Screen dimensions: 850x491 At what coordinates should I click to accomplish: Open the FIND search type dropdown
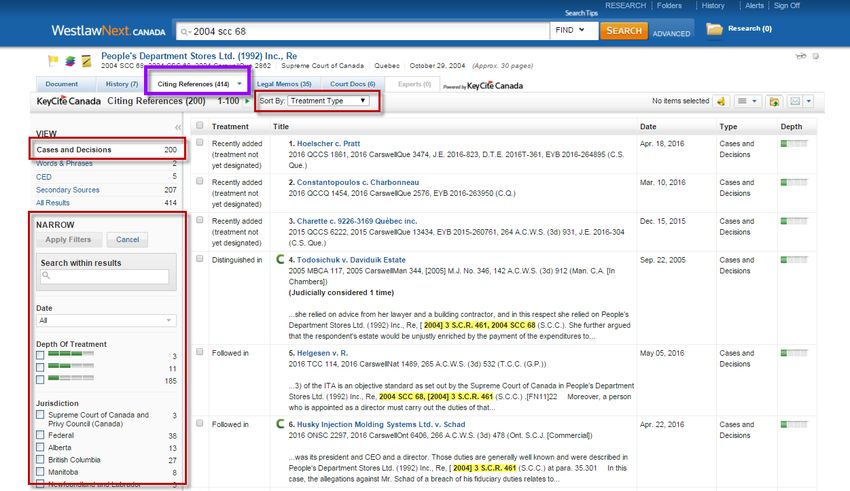[574, 30]
